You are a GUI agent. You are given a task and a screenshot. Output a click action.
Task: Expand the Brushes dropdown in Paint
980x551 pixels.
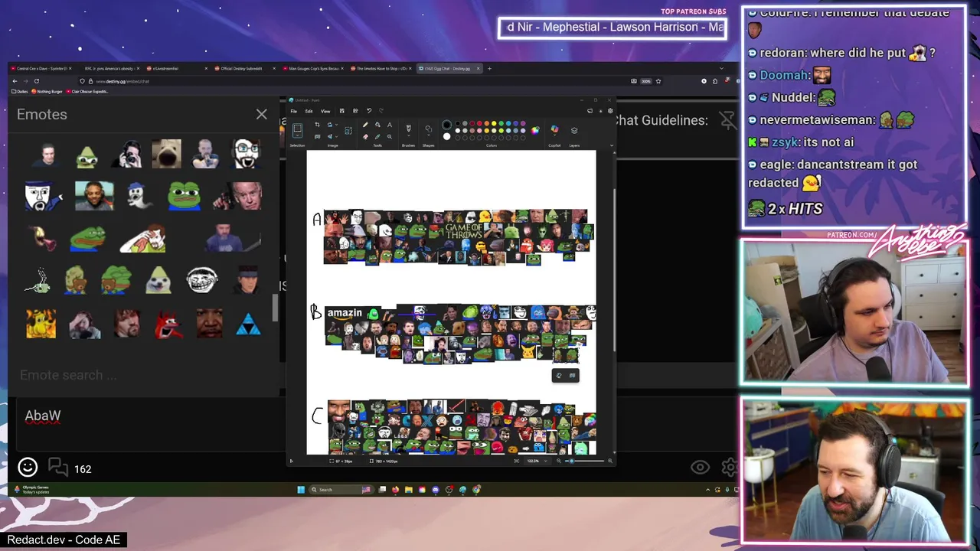(409, 135)
